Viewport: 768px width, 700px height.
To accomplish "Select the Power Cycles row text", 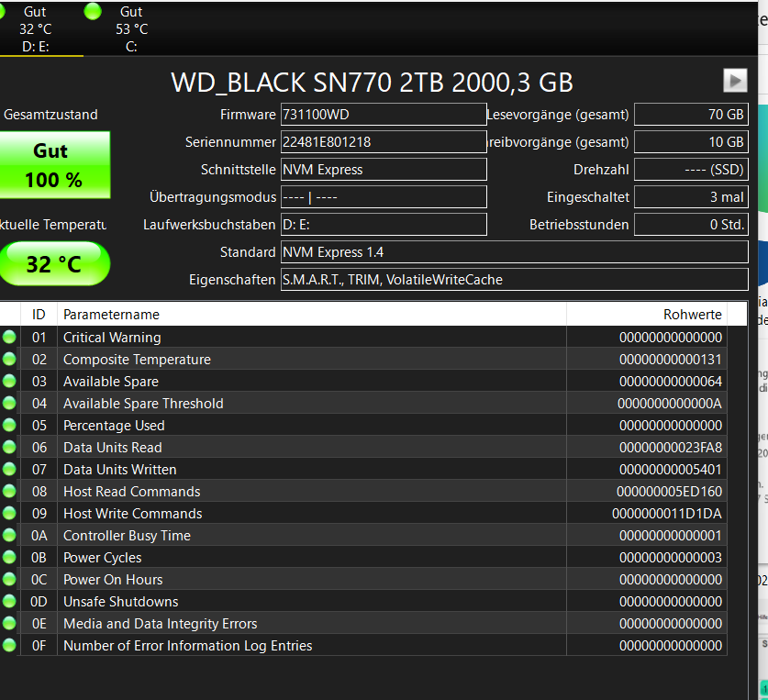I will [103, 558].
